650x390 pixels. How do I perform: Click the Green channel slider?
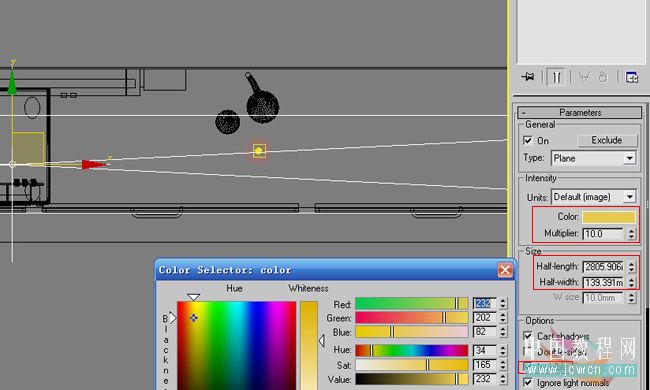(x=412, y=318)
